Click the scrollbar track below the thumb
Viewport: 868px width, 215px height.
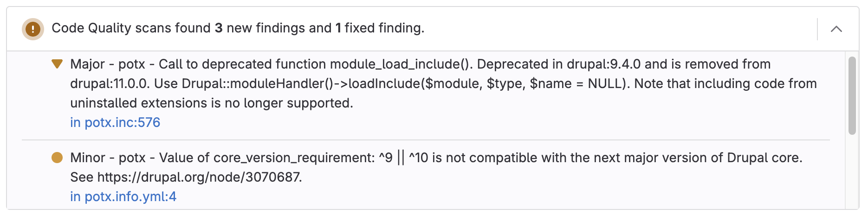(x=852, y=171)
